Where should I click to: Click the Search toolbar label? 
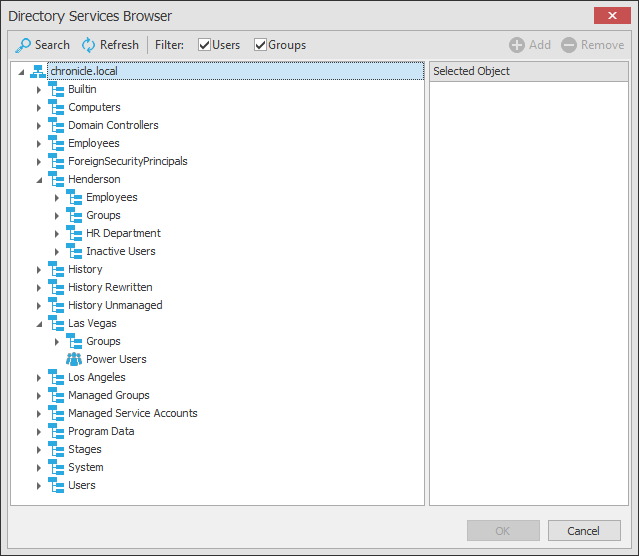[x=52, y=45]
